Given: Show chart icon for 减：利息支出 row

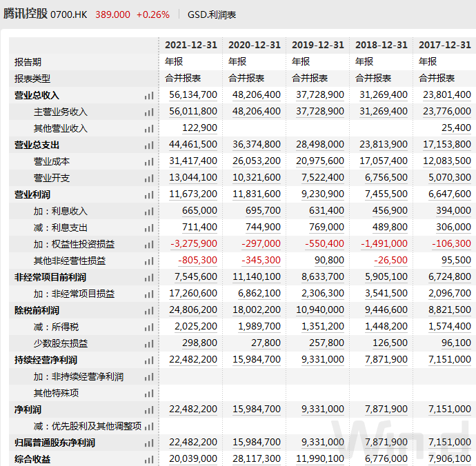Looking at the screenshot, I should click(149, 228).
